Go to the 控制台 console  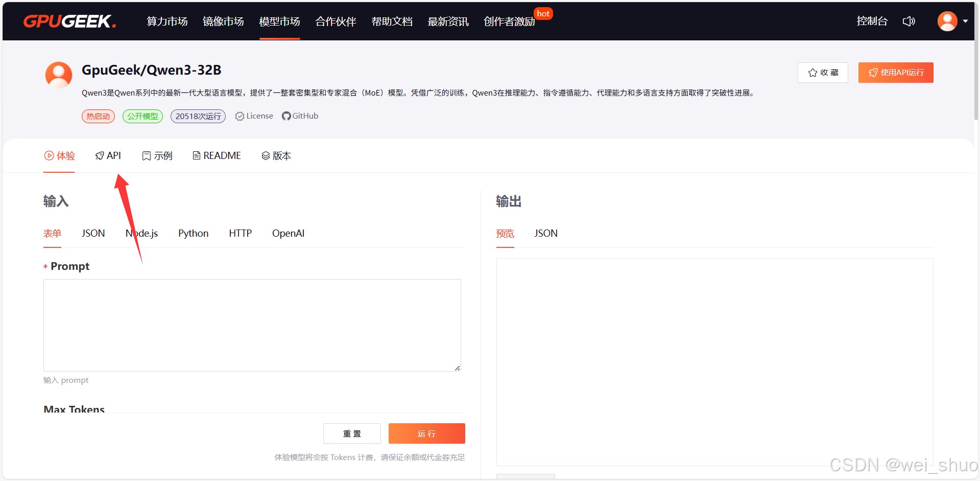coord(872,21)
